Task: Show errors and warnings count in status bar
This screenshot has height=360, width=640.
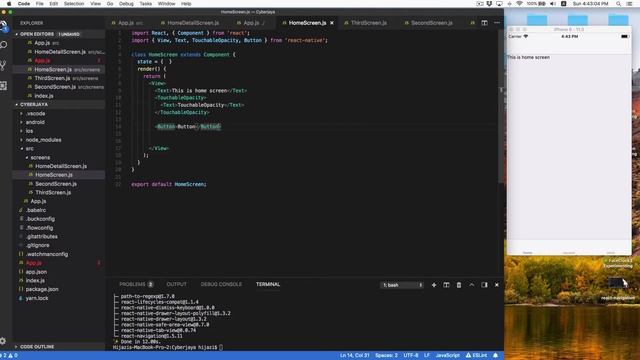Action: (x=9, y=356)
